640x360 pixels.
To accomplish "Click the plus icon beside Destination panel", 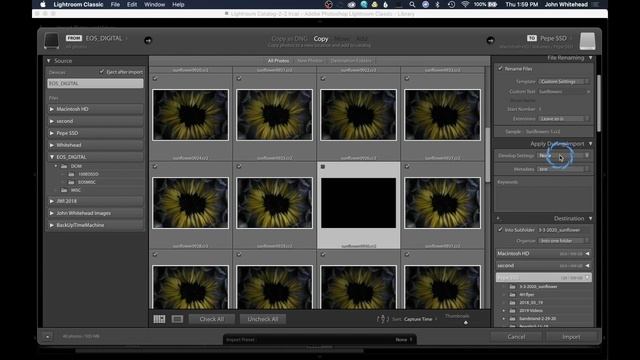I will pos(498,218).
